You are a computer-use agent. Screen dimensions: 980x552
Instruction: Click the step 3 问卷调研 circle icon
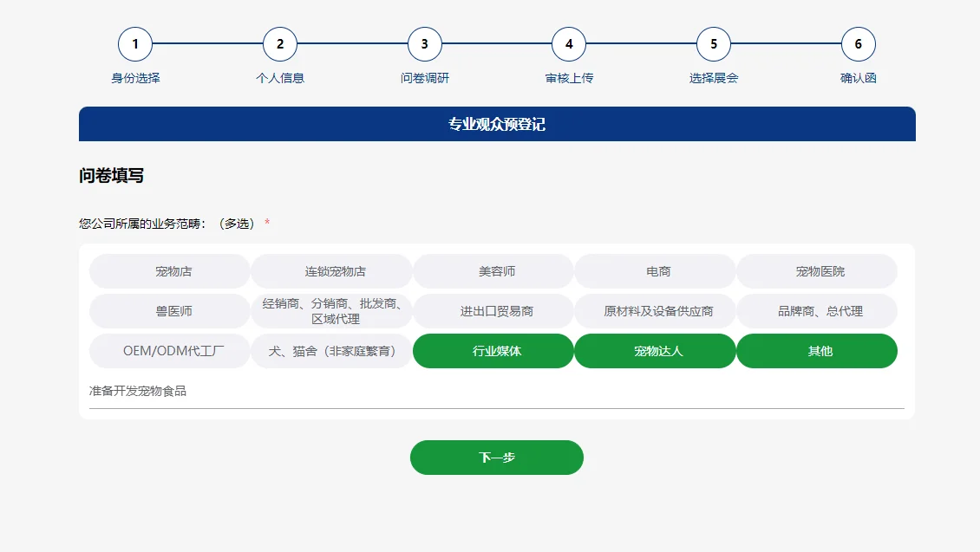424,43
